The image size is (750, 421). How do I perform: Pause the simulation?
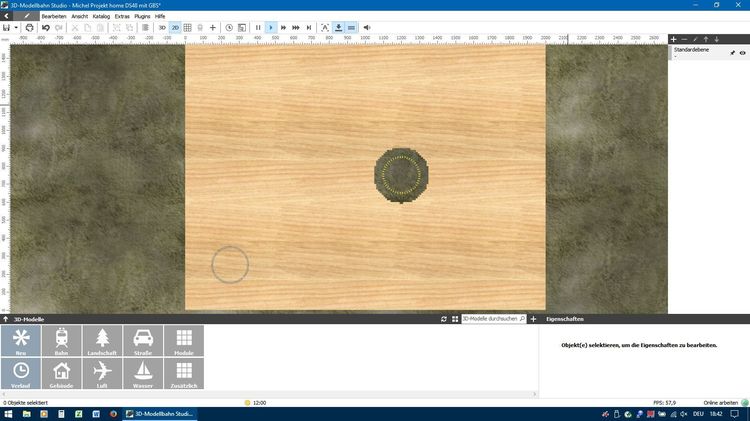coord(258,28)
